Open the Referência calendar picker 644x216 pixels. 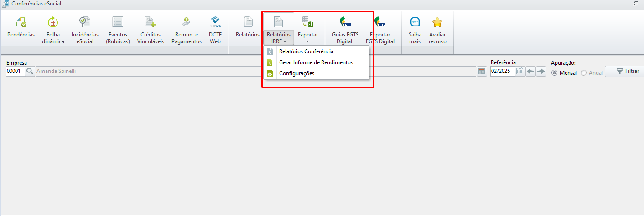(520, 71)
